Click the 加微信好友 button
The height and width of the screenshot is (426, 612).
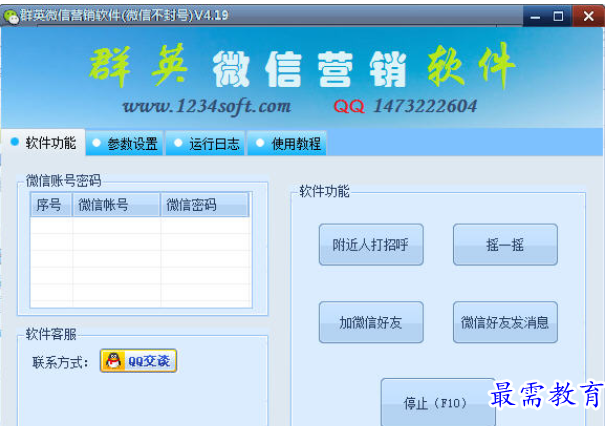pos(371,323)
